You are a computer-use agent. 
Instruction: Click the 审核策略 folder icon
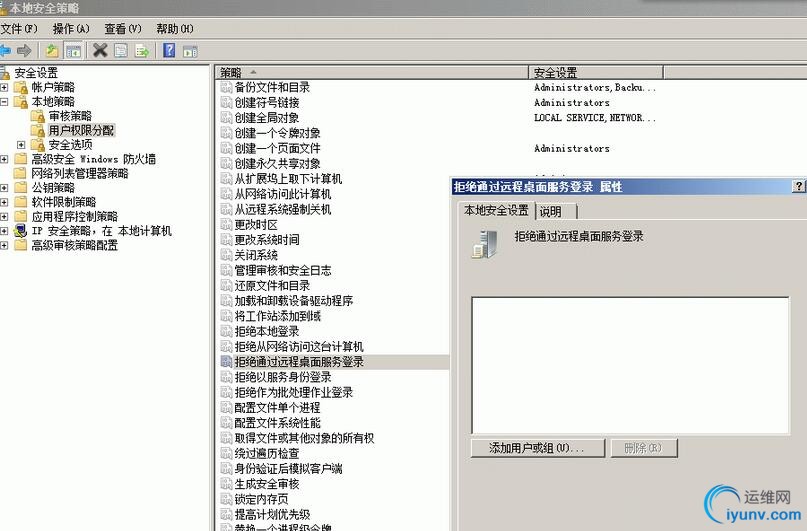click(38, 116)
